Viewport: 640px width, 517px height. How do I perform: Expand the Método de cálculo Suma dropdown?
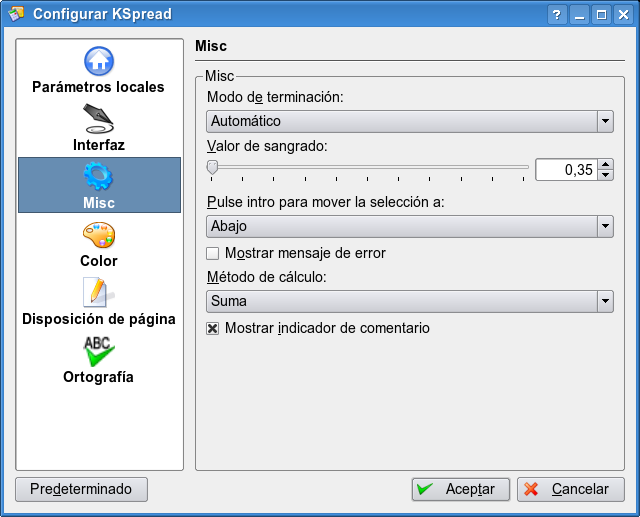pyautogui.click(x=604, y=301)
